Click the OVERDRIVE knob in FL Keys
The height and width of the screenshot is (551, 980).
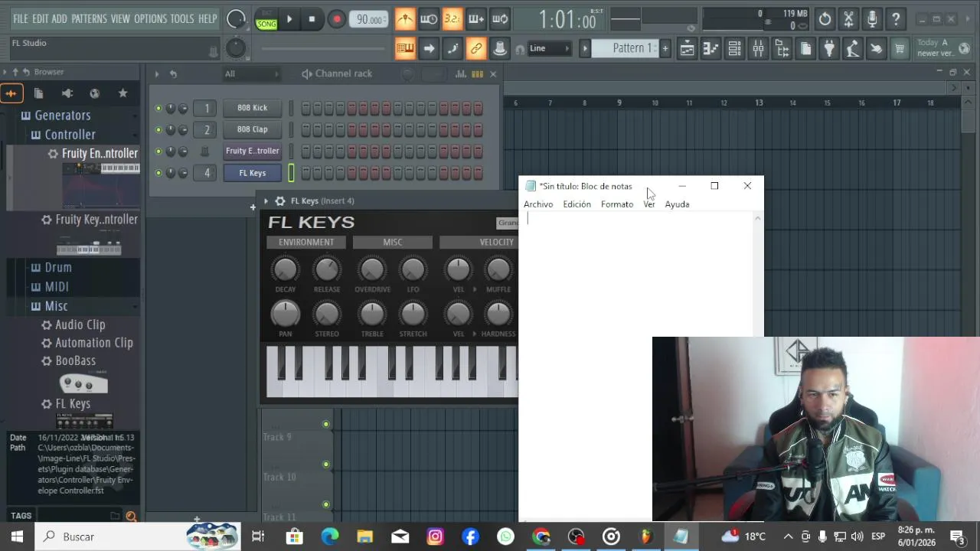point(372,269)
